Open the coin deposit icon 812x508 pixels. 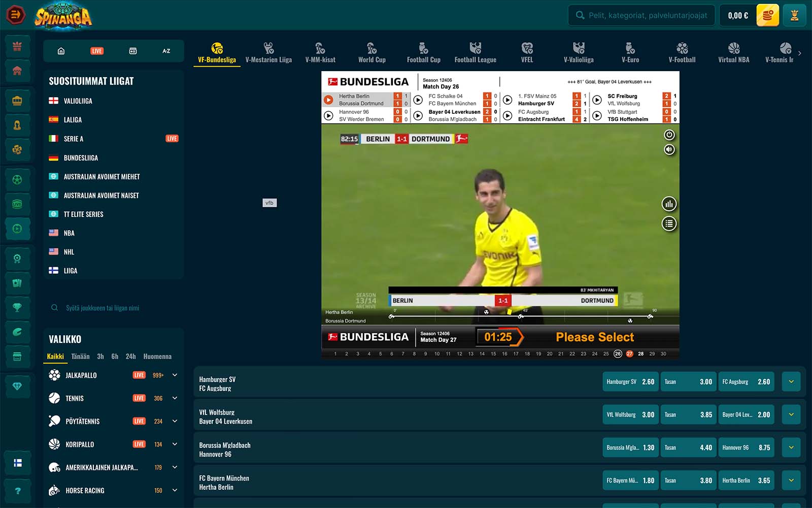tap(767, 15)
